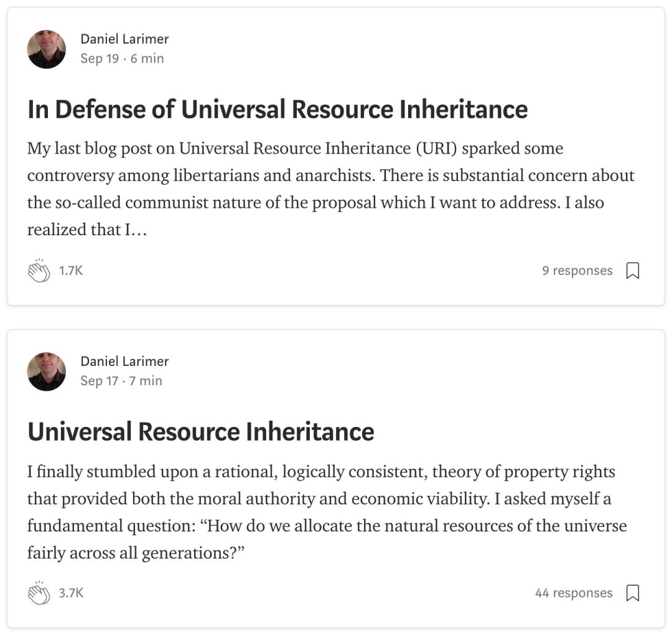The width and height of the screenshot is (672, 636).
Task: Open the Universal Resource Inheritance headline
Action: tap(200, 431)
